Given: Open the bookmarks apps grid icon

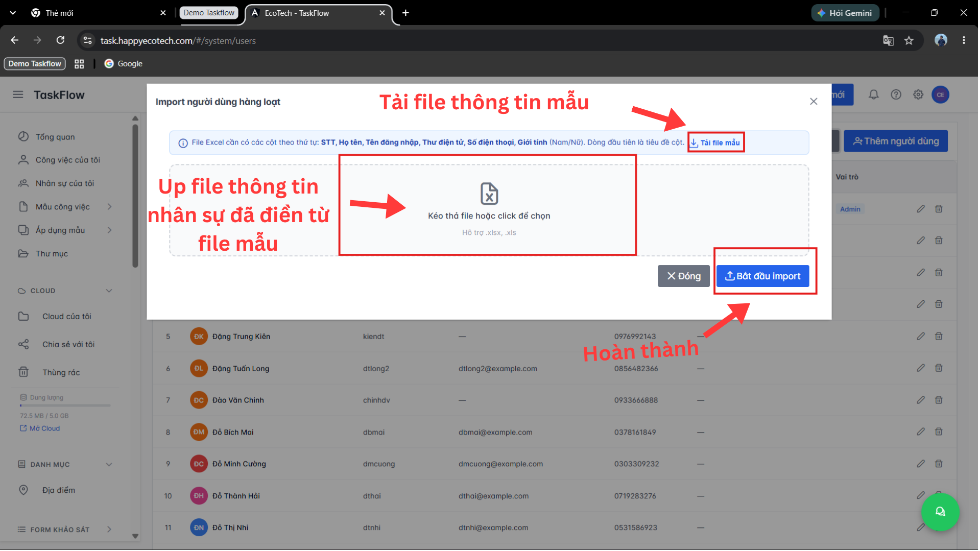Looking at the screenshot, I should tap(79, 64).
